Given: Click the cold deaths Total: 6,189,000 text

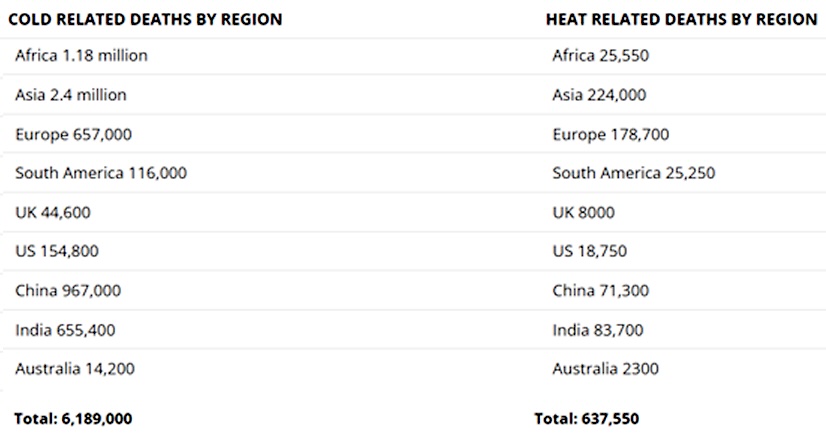Looking at the screenshot, I should (x=73, y=419).
